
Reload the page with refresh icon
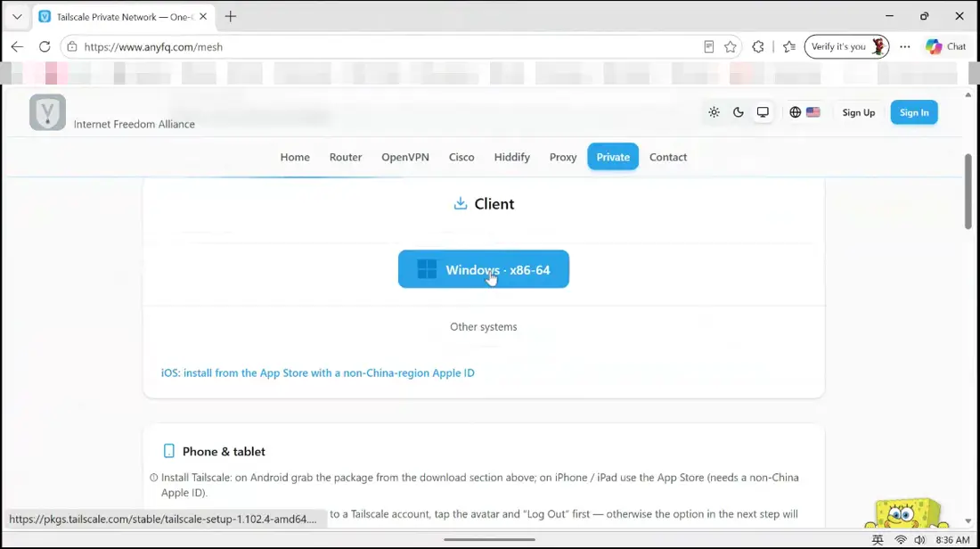tap(45, 47)
